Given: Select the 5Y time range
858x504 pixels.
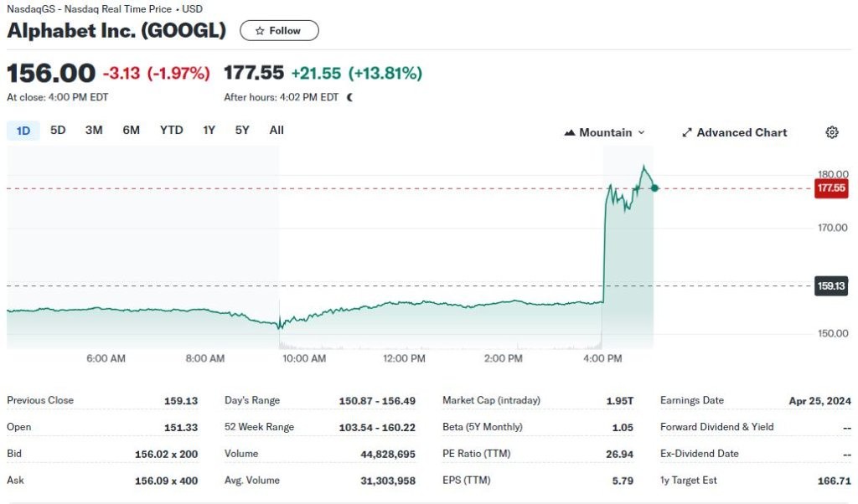Looking at the screenshot, I should point(241,130).
